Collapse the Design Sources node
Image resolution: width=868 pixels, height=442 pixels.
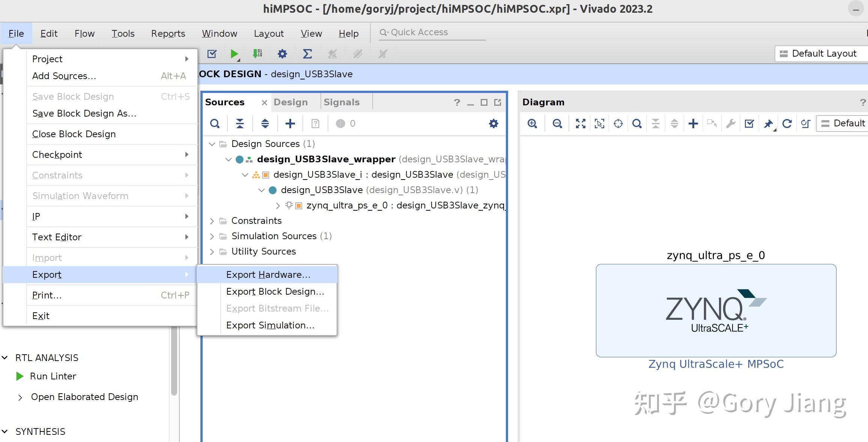(212, 144)
